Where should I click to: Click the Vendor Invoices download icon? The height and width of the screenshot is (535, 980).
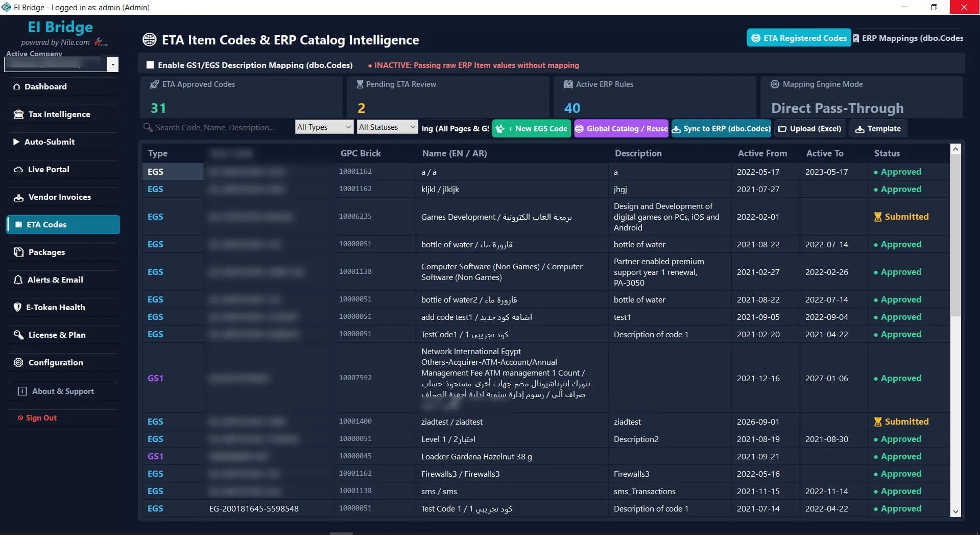[18, 197]
